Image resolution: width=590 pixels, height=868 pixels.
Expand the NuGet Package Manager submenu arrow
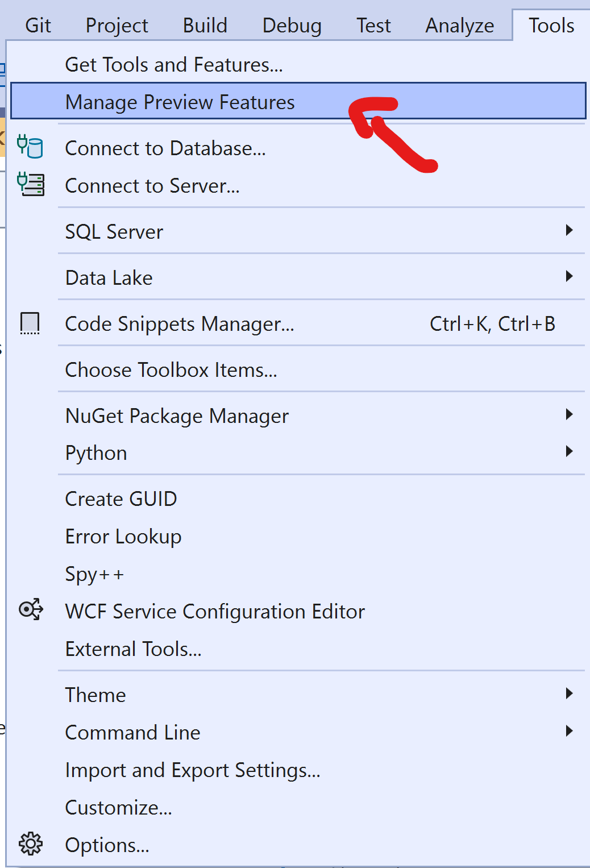(x=569, y=414)
